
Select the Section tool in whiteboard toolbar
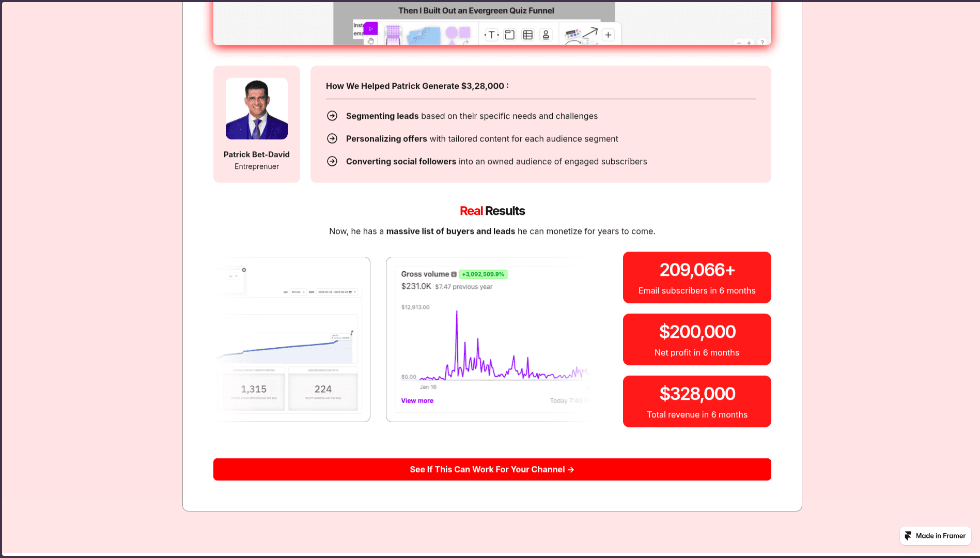(x=510, y=35)
